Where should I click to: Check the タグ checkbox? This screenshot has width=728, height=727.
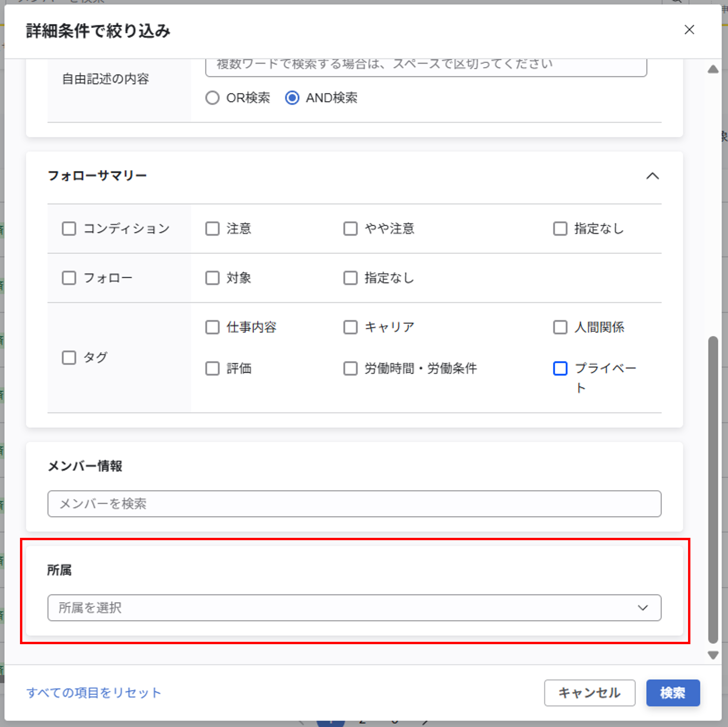pyautogui.click(x=69, y=357)
